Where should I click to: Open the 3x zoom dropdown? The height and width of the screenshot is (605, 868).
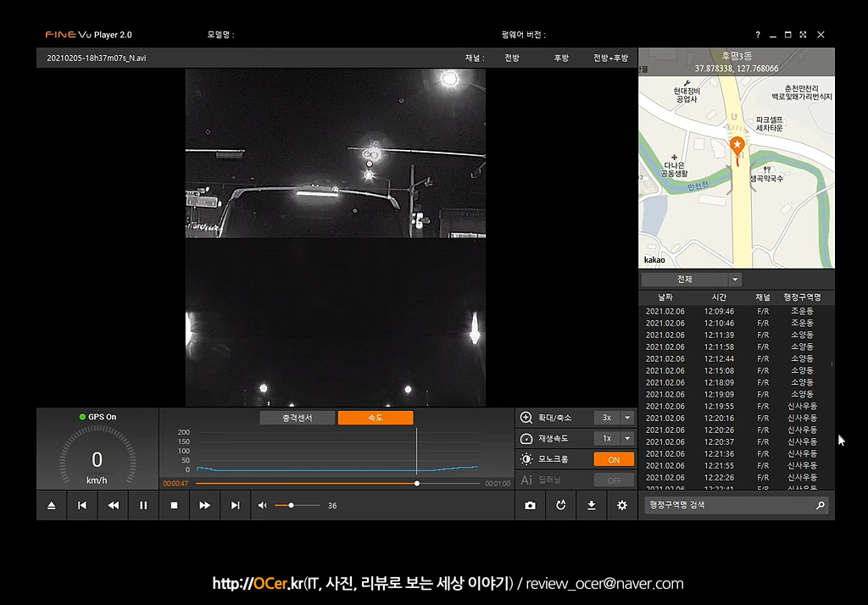tap(627, 418)
